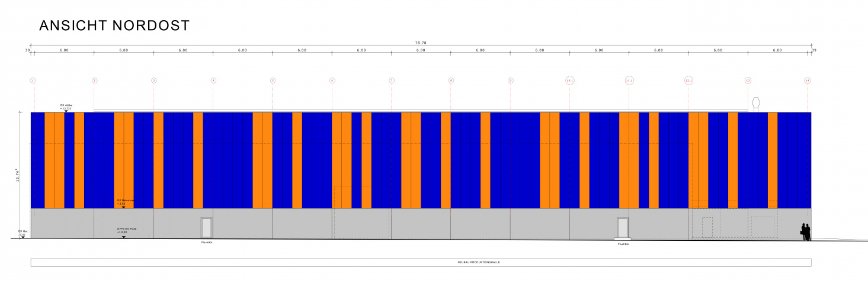Select the NEUBAU PRODUKTIONSHALLE label bar
The height and width of the screenshot is (284, 868).
click(421, 262)
